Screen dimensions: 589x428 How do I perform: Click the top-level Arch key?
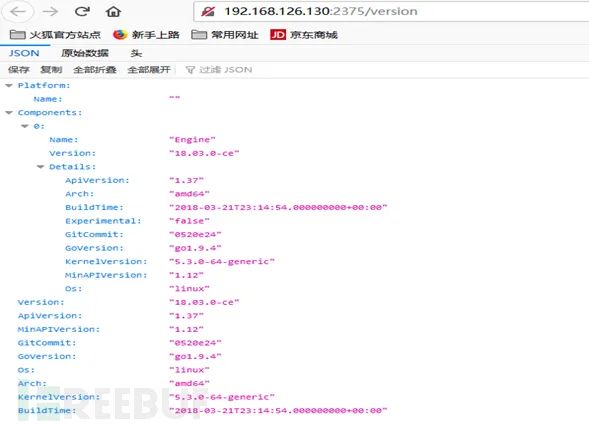click(32, 383)
